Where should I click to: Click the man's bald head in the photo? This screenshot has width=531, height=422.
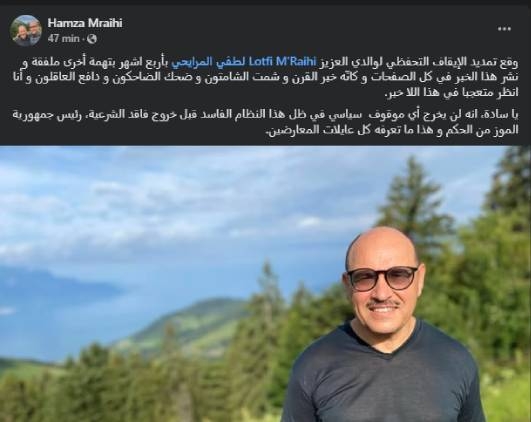point(382,247)
